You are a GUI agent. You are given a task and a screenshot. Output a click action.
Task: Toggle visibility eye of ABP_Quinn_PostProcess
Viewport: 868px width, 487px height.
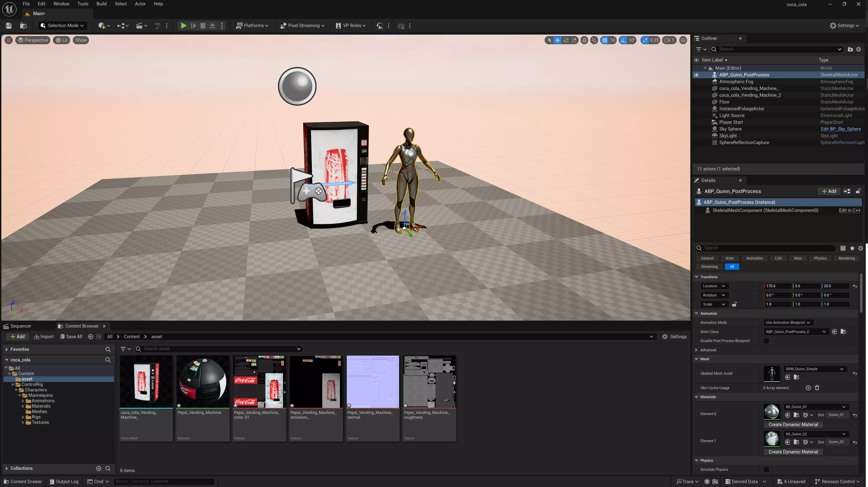(x=696, y=75)
